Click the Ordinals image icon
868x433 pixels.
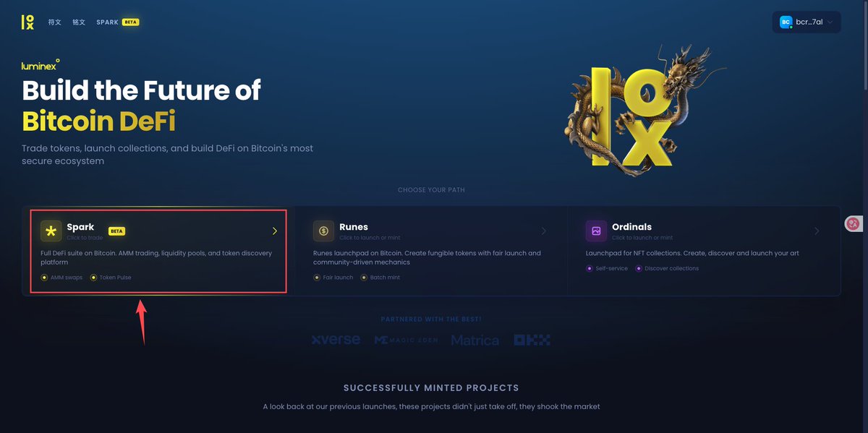596,231
